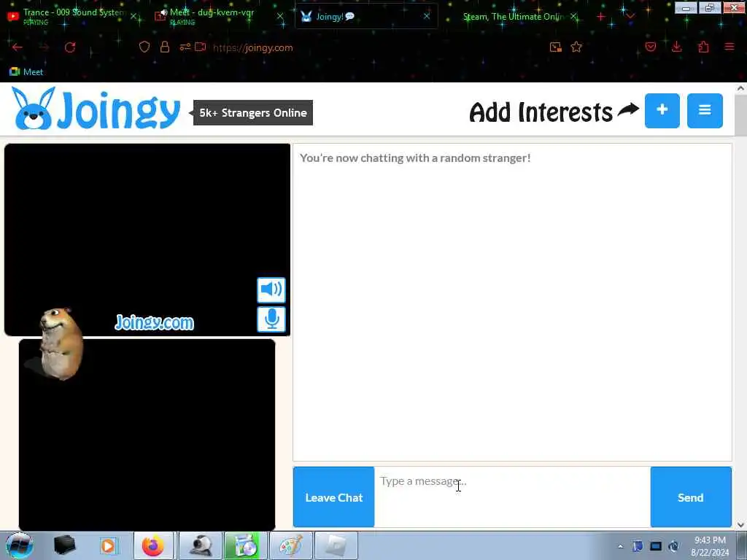Click the Firefox taskbar icon
The image size is (747, 560).
click(x=153, y=545)
